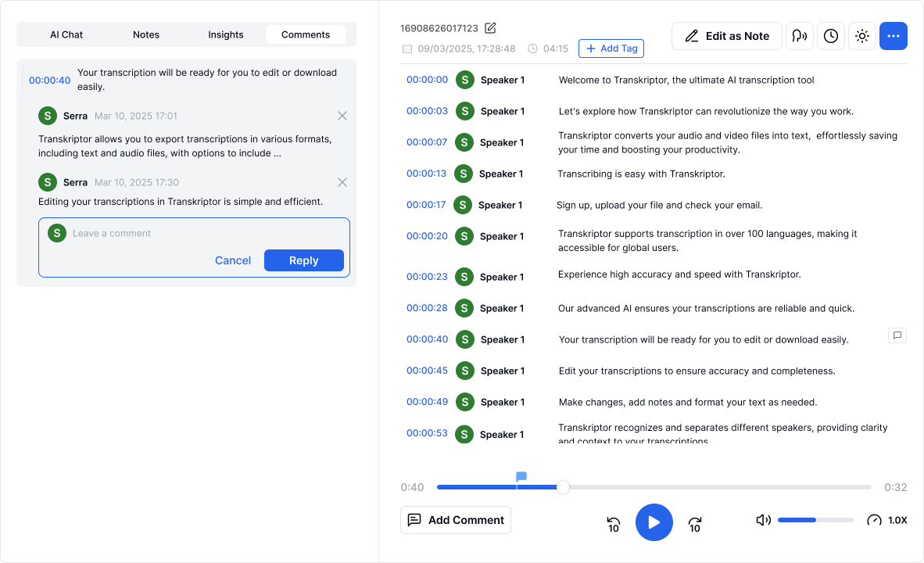Viewport: 924px width, 563px height.
Task: Click the Edit as Note button
Action: tap(726, 36)
